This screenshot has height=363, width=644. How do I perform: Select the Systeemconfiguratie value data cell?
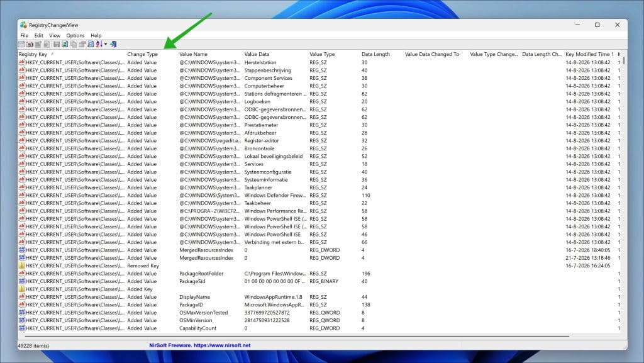(x=268, y=172)
